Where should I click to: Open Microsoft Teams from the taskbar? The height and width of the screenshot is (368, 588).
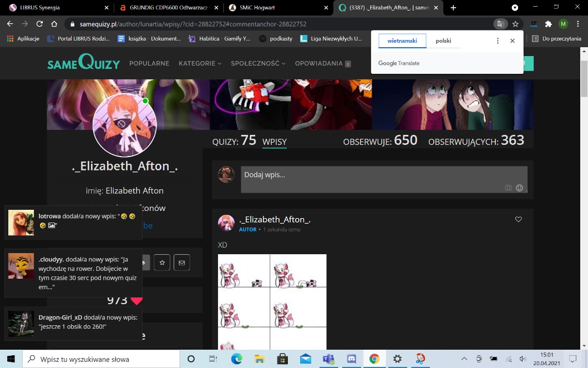[x=328, y=359]
